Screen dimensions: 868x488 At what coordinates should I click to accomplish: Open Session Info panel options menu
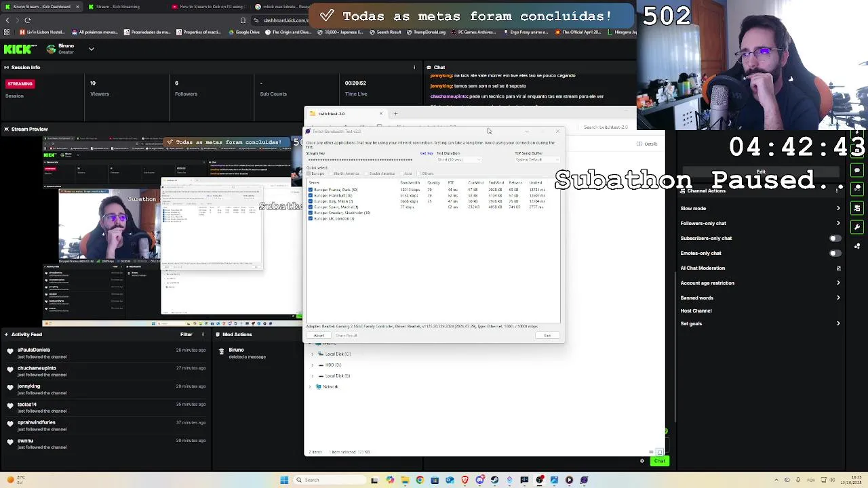[x=414, y=67]
